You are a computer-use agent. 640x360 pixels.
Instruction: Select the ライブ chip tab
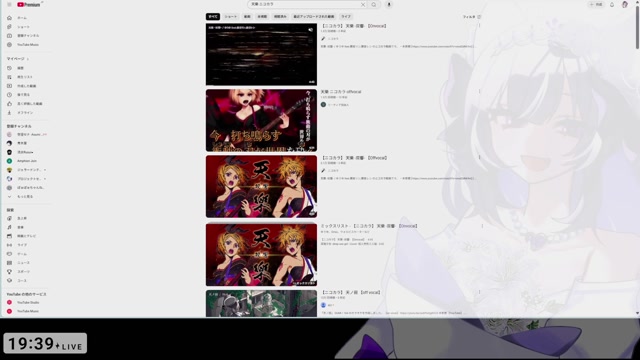tap(346, 17)
